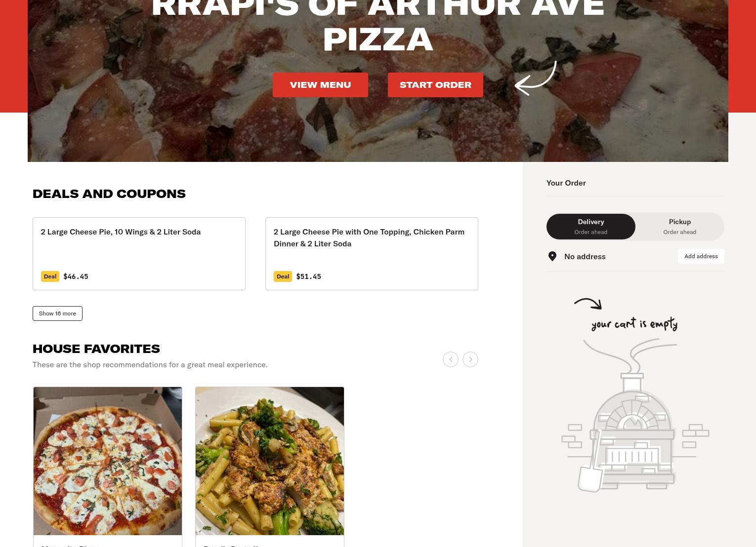Open the chicken and broccoli pasta photo
This screenshot has width=756, height=547.
270,461
